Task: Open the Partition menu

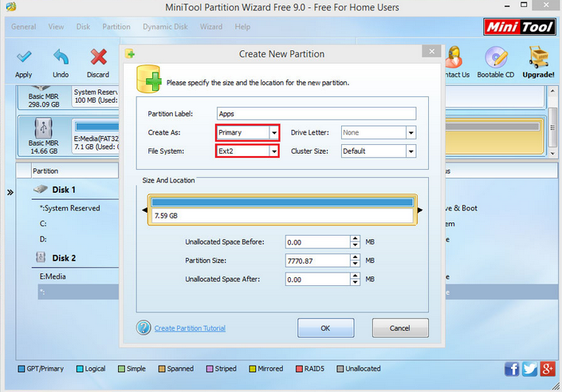Action: [116, 26]
